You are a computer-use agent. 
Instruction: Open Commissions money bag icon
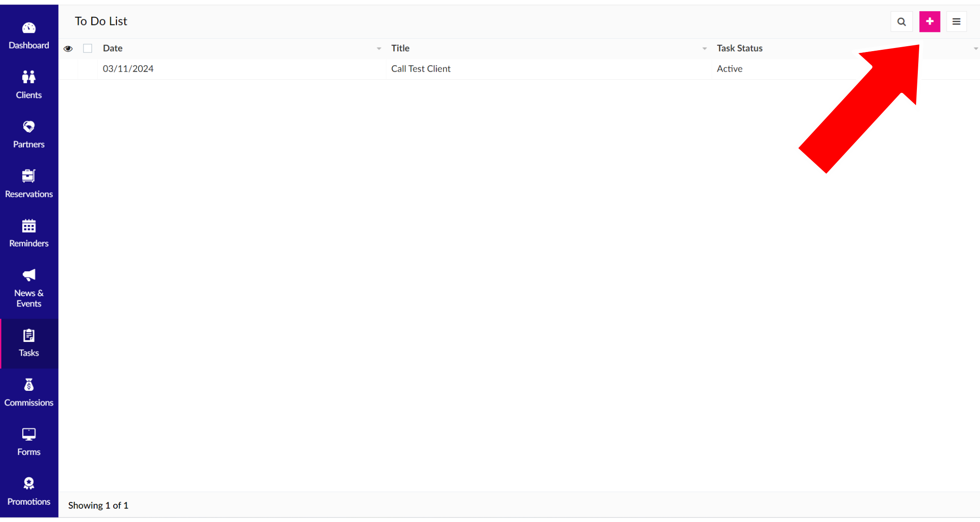click(29, 385)
